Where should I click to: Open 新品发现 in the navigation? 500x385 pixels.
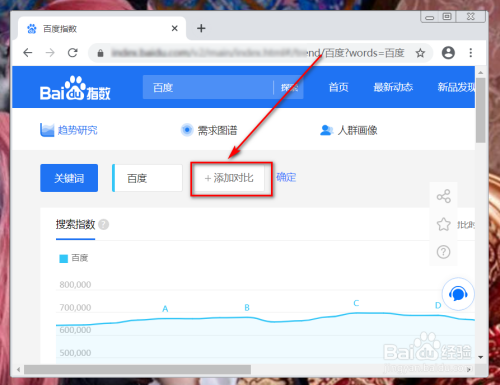(456, 87)
